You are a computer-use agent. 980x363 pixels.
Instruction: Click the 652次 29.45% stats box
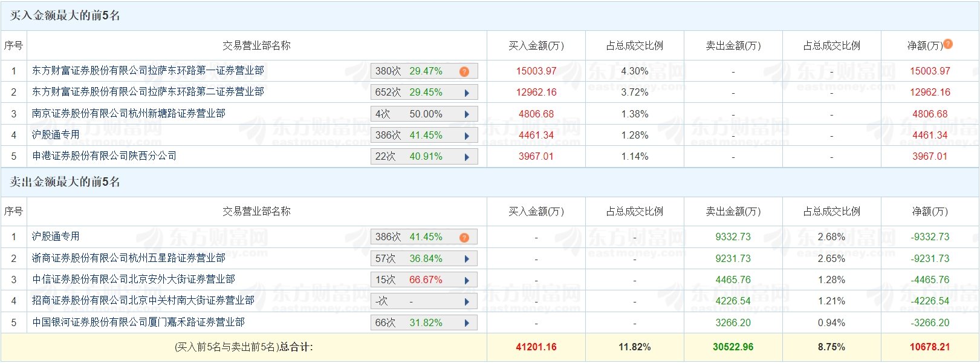[424, 93]
